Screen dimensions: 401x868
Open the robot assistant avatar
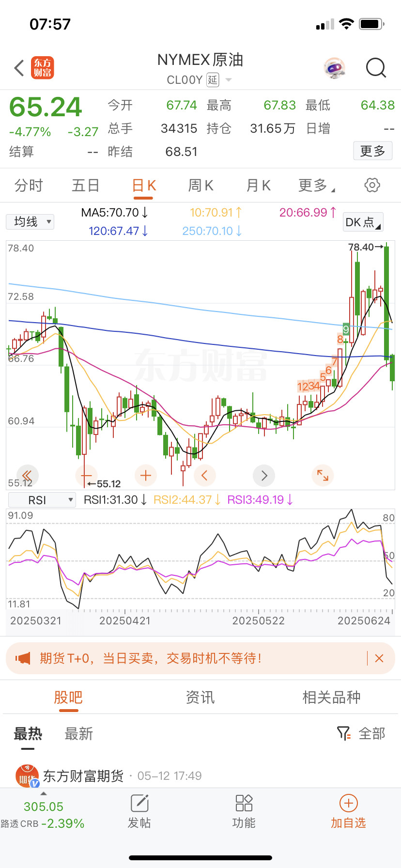click(x=335, y=68)
